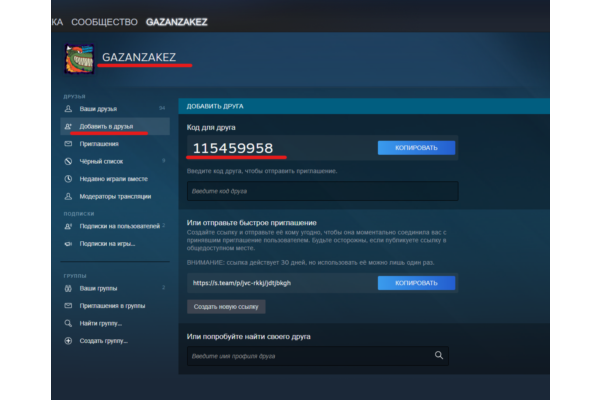Screen dimensions: 600x400
Task: Copy the friend code 115459958
Action: click(x=416, y=148)
